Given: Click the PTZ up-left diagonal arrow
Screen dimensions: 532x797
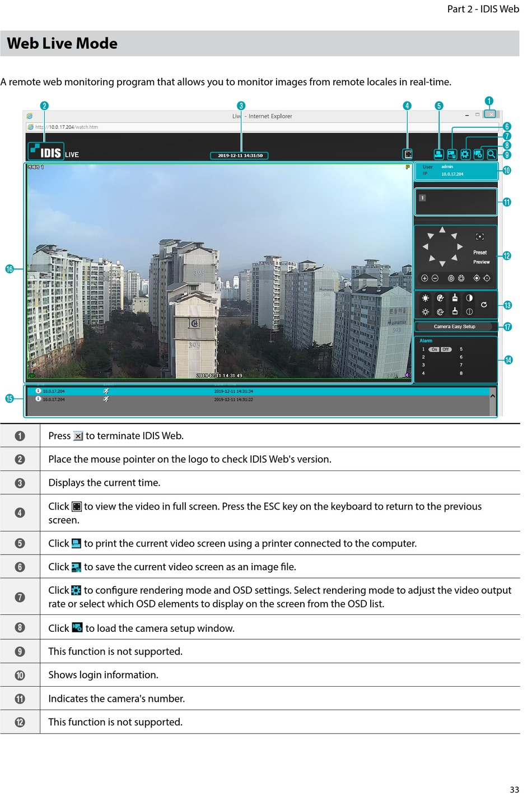Looking at the screenshot, I should (430, 236).
